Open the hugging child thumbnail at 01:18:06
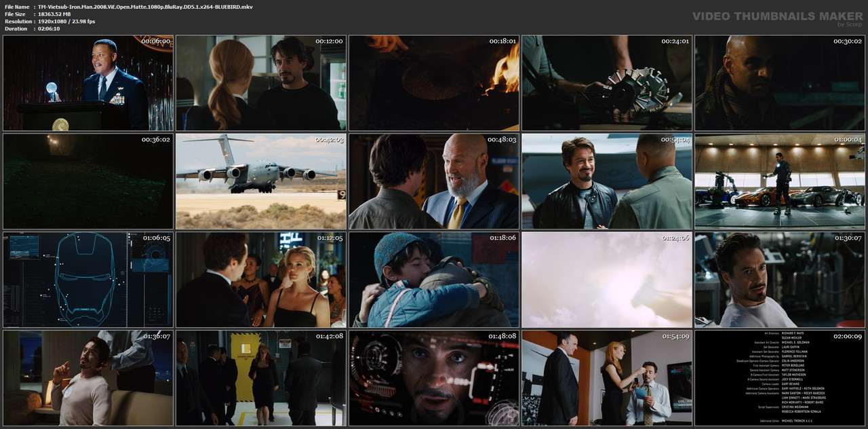 (434, 280)
